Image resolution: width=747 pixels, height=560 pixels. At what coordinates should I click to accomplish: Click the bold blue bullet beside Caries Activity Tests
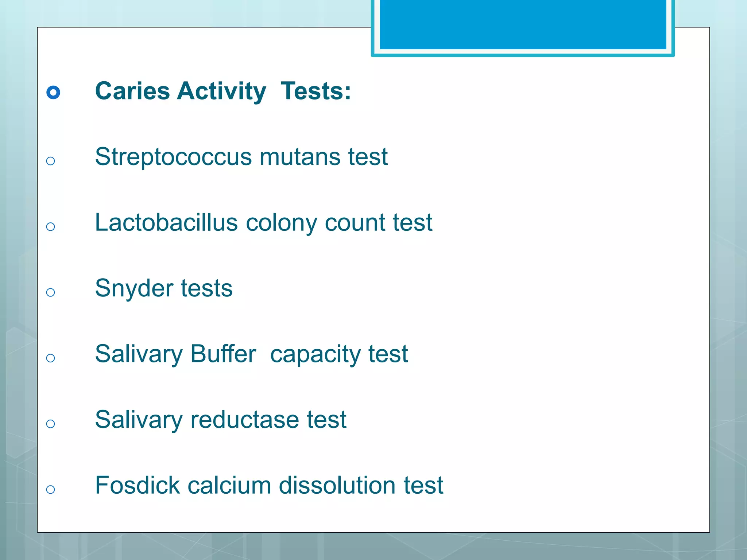(53, 92)
